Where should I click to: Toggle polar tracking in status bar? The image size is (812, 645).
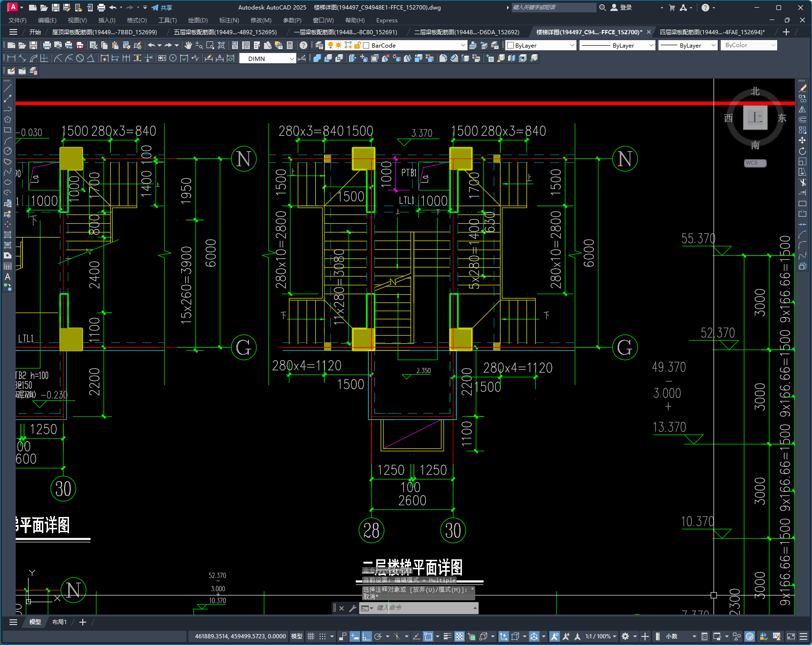[x=378, y=636]
